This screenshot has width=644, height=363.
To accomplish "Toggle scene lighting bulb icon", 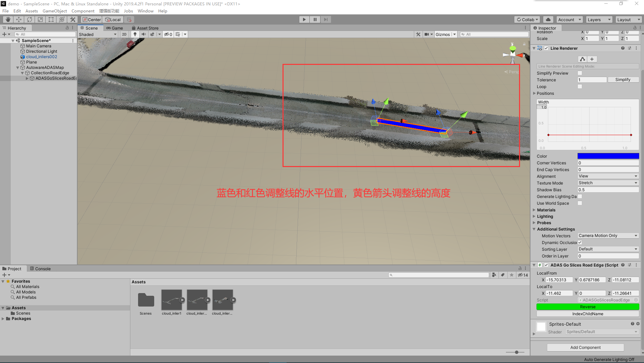I will click(x=135, y=34).
